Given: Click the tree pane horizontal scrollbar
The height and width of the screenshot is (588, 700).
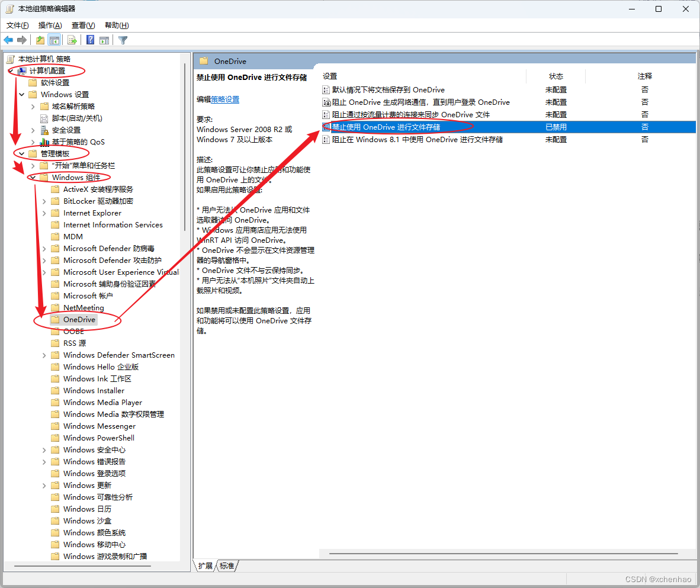Looking at the screenshot, I should tap(82, 565).
